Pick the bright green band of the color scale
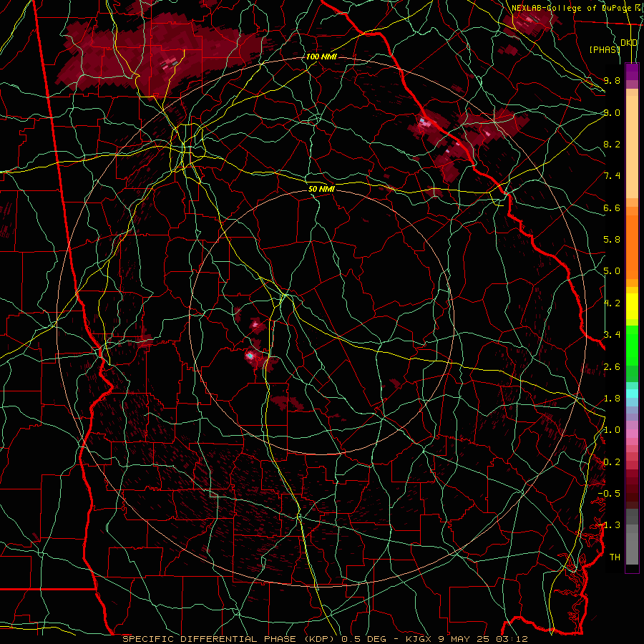 point(632,346)
